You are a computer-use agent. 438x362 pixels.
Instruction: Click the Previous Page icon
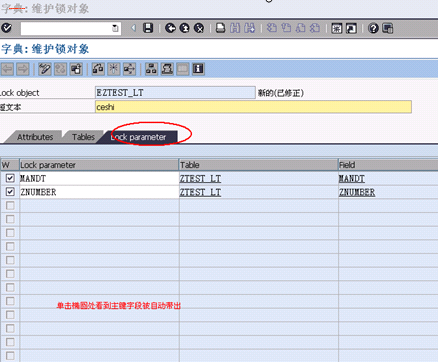286,28
